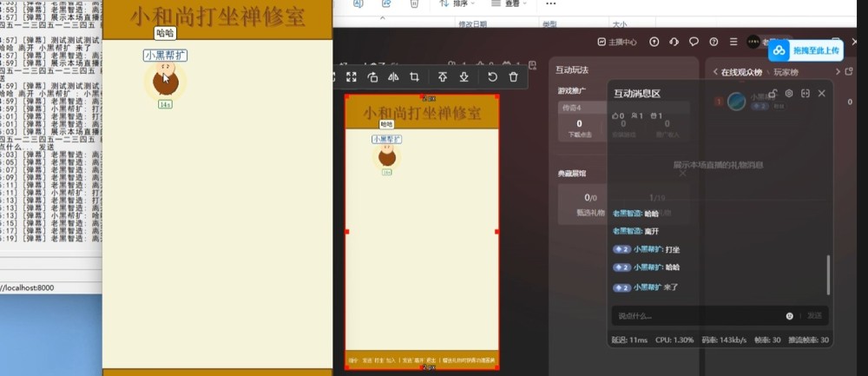Click the 小和尚打坐禅修室 title in left game window
The image size is (868, 376).
[x=218, y=17]
